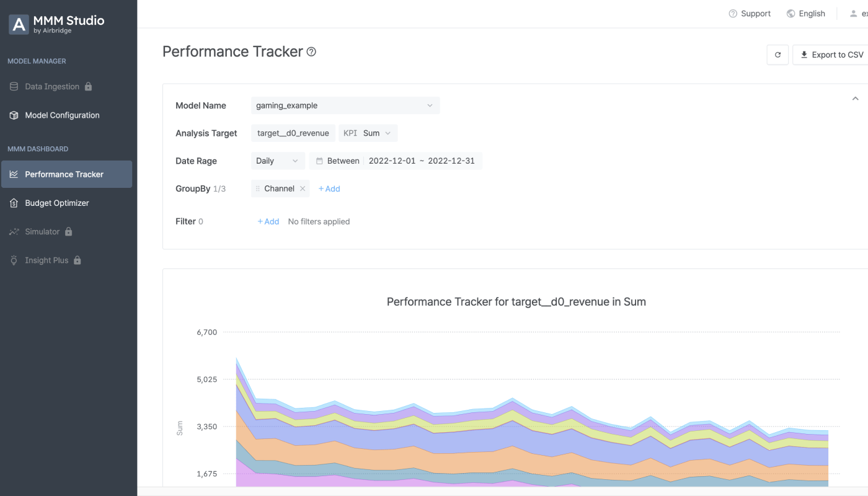Click the calendar icon in Date Range

coord(320,161)
